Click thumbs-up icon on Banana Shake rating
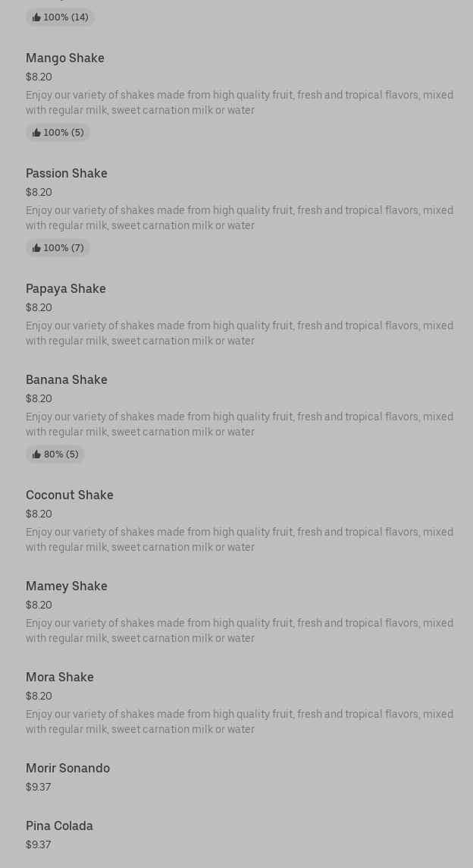Screen dimensions: 473x868 36,454
